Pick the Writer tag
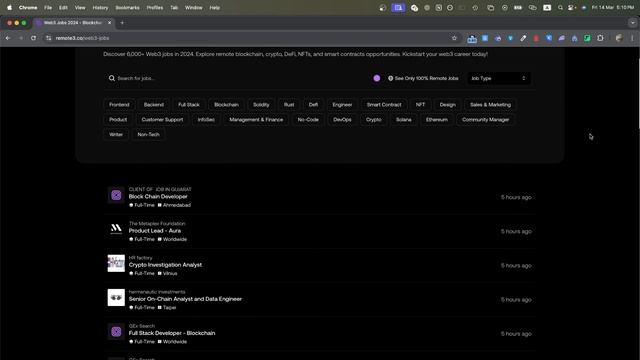Screen dimensions: 640x360 tap(116, 134)
